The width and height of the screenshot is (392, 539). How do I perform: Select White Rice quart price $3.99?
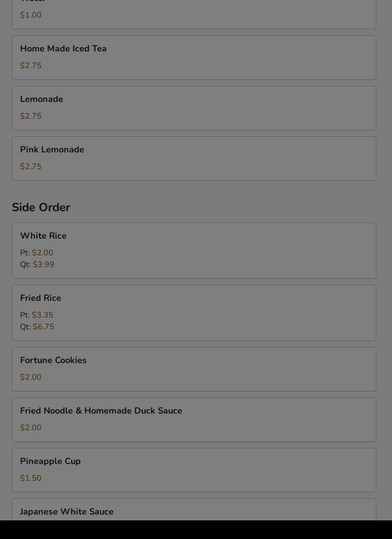[x=43, y=265]
